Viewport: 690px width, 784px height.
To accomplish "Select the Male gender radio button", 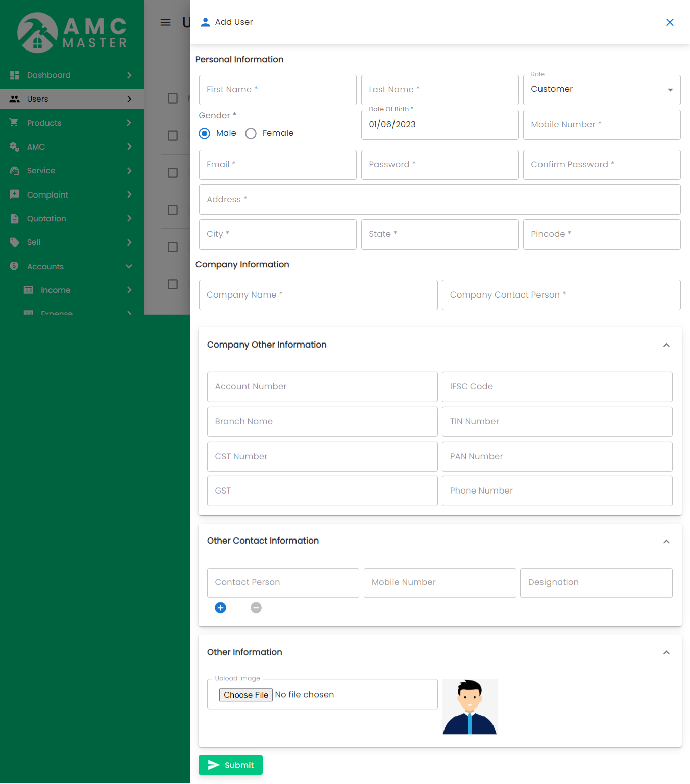I will (204, 133).
